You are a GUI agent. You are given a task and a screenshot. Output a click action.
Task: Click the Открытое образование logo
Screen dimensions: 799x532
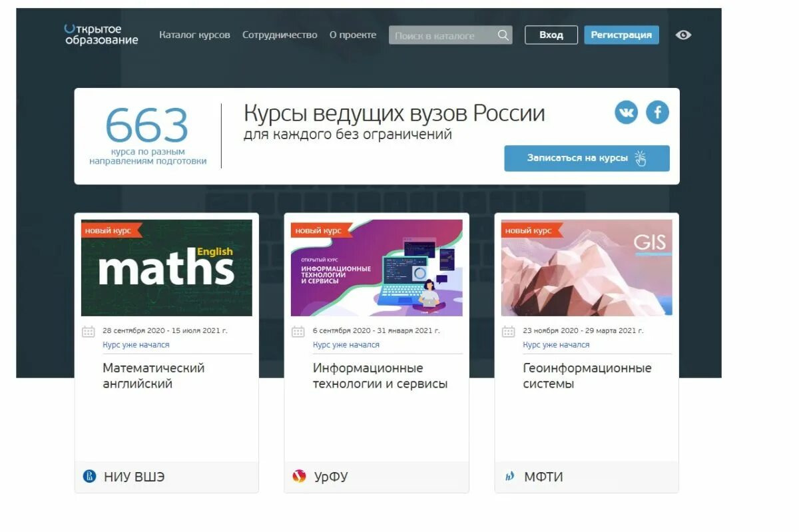point(101,35)
